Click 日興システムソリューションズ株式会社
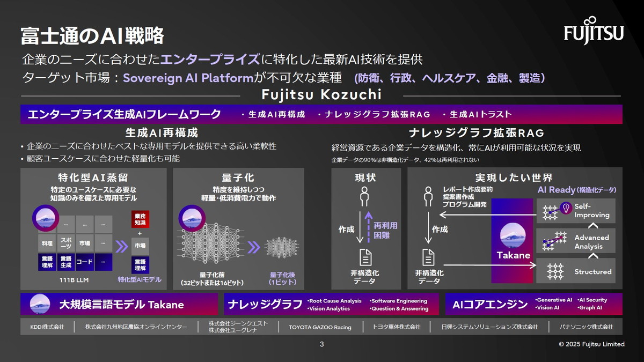The width and height of the screenshot is (644, 362). coord(489,327)
